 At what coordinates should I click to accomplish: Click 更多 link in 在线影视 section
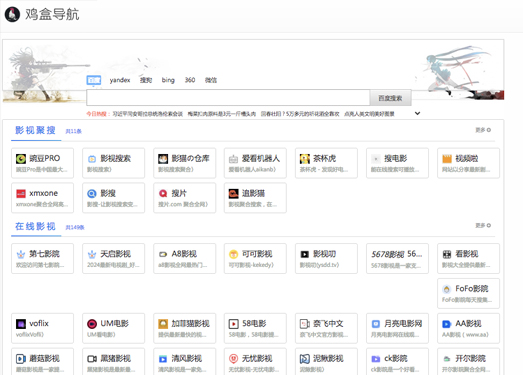[483, 226]
